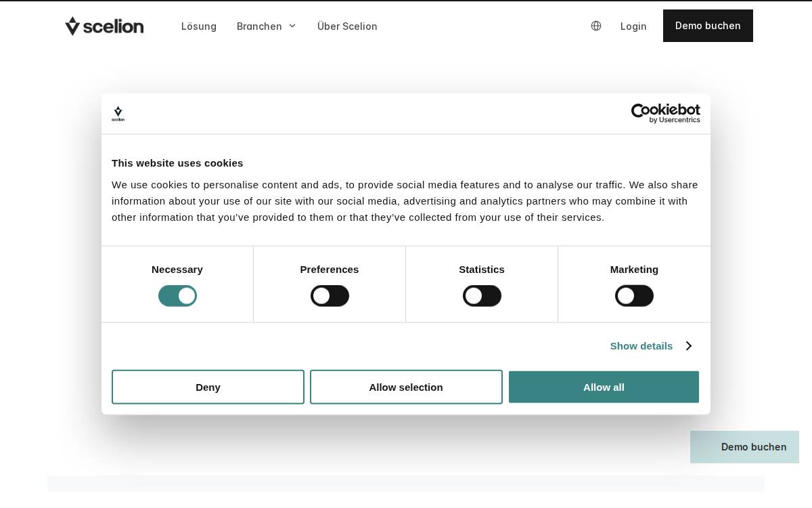Viewport: 812px width, 508px height.
Task: Toggle the Necessary cookies switch
Action: pyautogui.click(x=177, y=296)
